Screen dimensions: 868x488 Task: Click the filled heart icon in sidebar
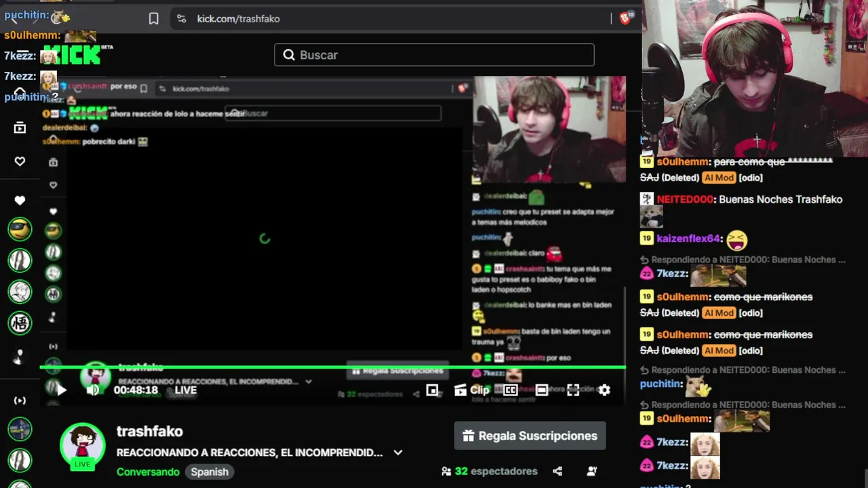pyautogui.click(x=20, y=200)
